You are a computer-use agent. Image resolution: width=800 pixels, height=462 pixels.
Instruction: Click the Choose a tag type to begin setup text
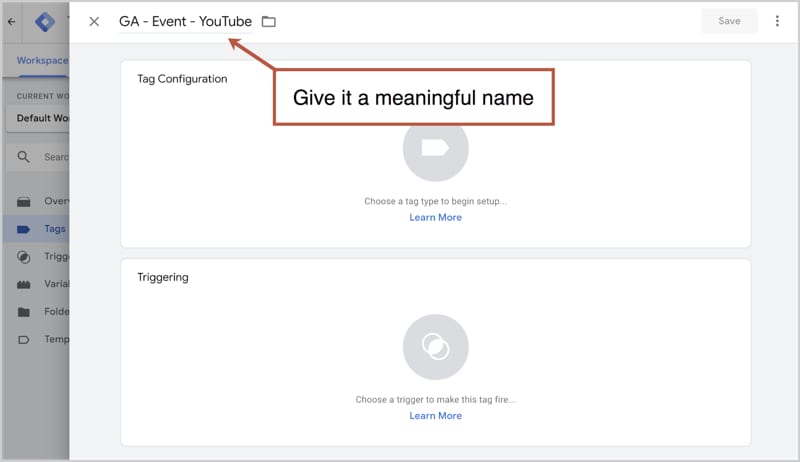click(x=435, y=201)
